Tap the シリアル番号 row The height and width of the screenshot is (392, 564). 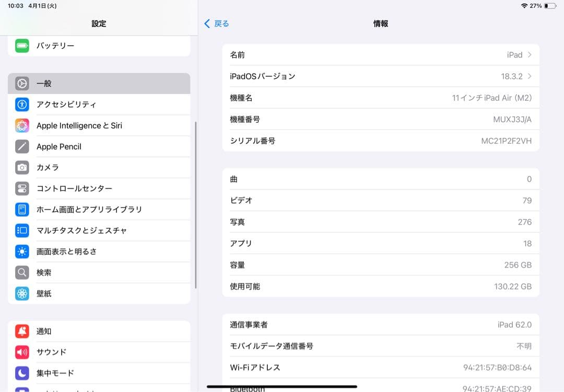[x=381, y=140]
